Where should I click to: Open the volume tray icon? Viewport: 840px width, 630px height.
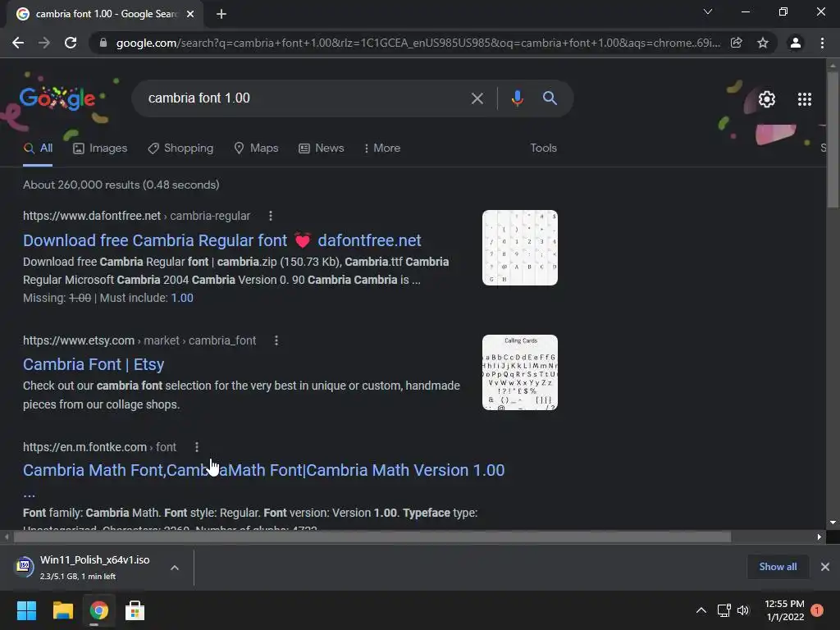click(x=743, y=610)
